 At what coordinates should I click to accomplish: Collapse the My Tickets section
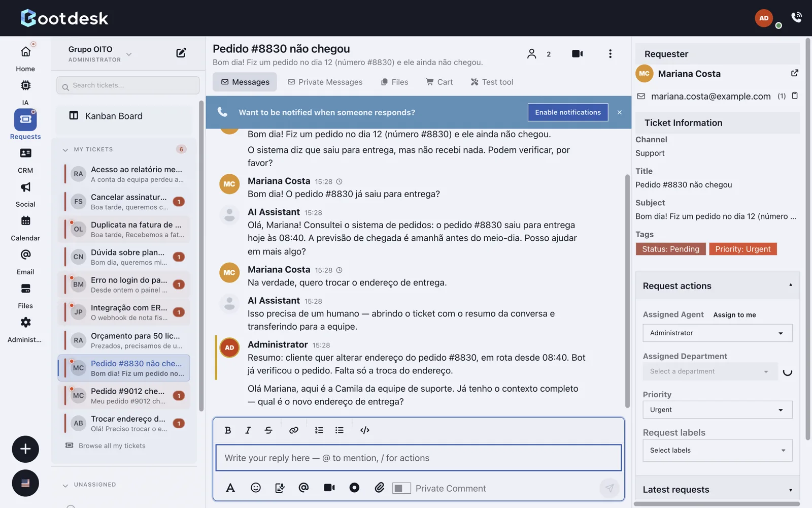(65, 150)
